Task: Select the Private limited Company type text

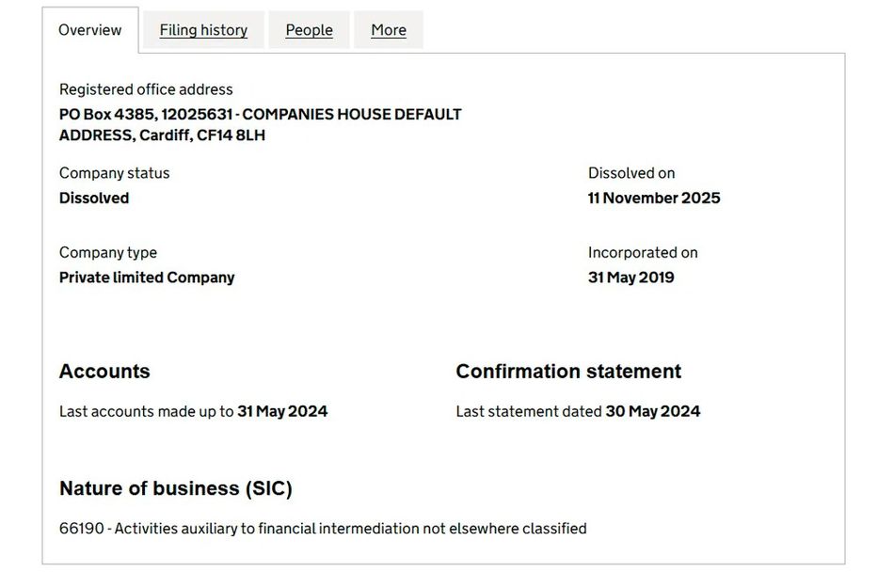Action: coord(146,278)
